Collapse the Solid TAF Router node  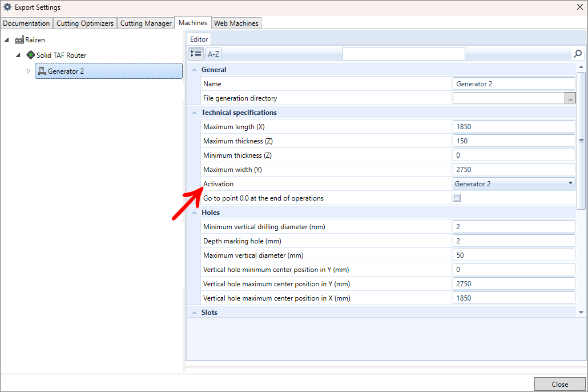pos(18,55)
